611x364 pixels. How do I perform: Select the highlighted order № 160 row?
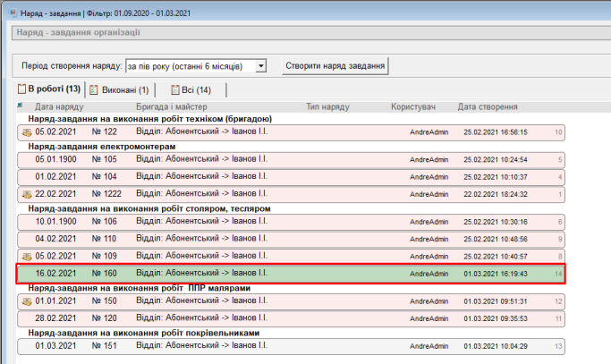click(291, 273)
